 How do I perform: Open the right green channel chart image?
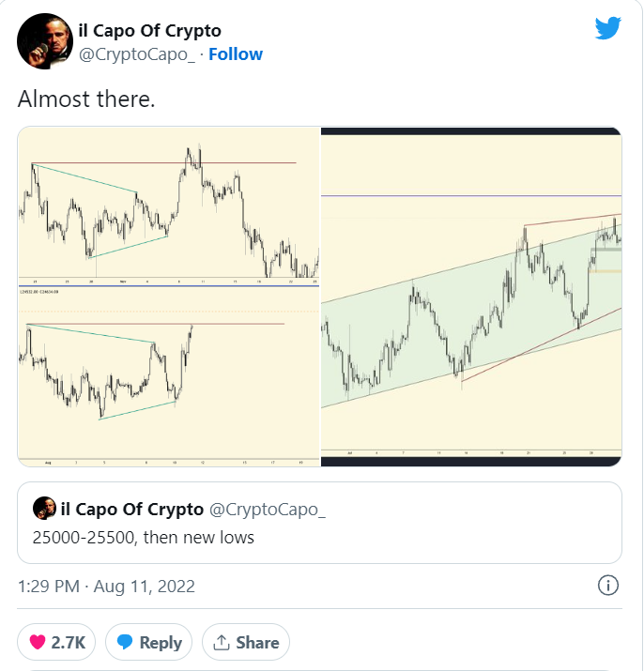(471, 297)
